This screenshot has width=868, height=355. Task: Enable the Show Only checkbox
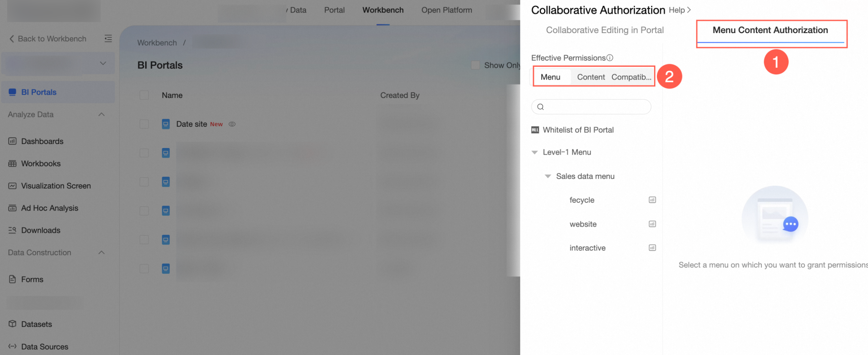(x=476, y=65)
